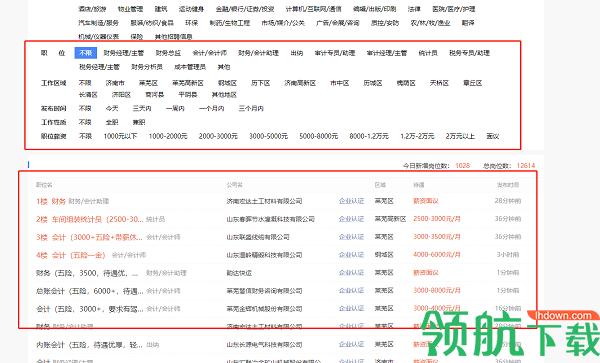Choose 其他地区 as work area
The width and height of the screenshot is (600, 363).
(224, 95)
